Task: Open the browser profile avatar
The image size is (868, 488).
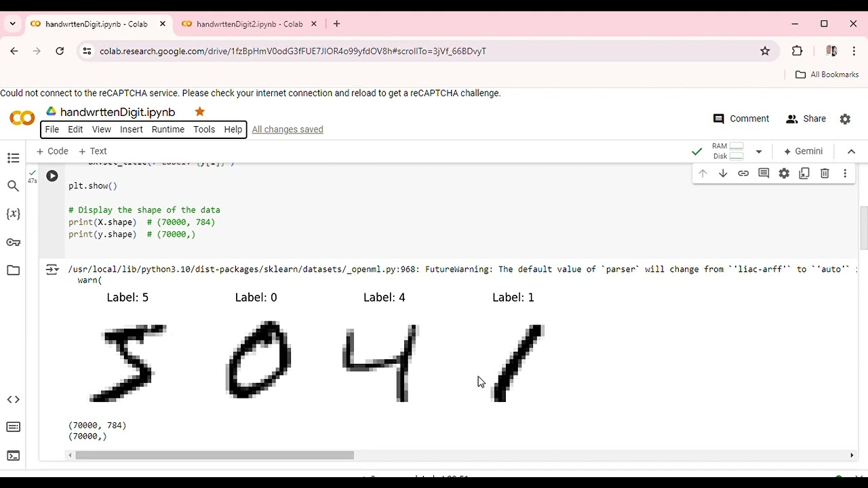Action: [831, 51]
